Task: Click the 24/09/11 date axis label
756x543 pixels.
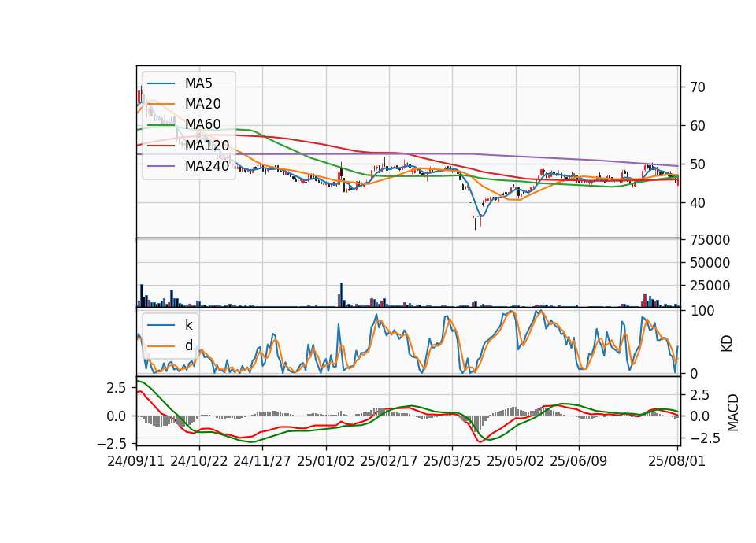Action: (136, 461)
